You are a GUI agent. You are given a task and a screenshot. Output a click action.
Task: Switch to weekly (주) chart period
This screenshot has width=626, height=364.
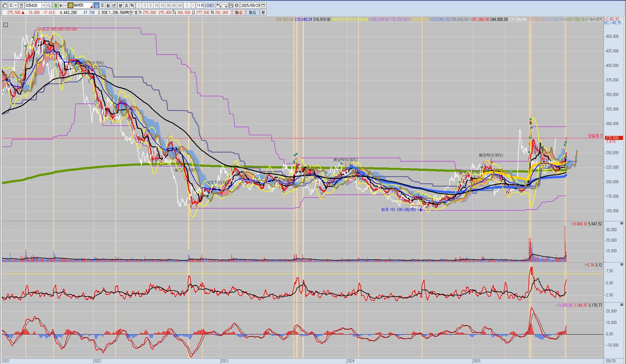click(102, 6)
